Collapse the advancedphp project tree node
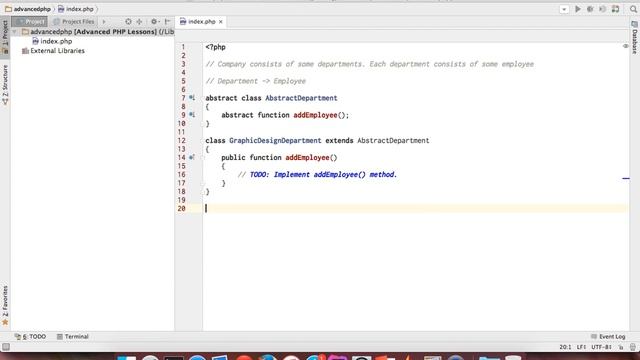The width and height of the screenshot is (640, 360). [15, 32]
